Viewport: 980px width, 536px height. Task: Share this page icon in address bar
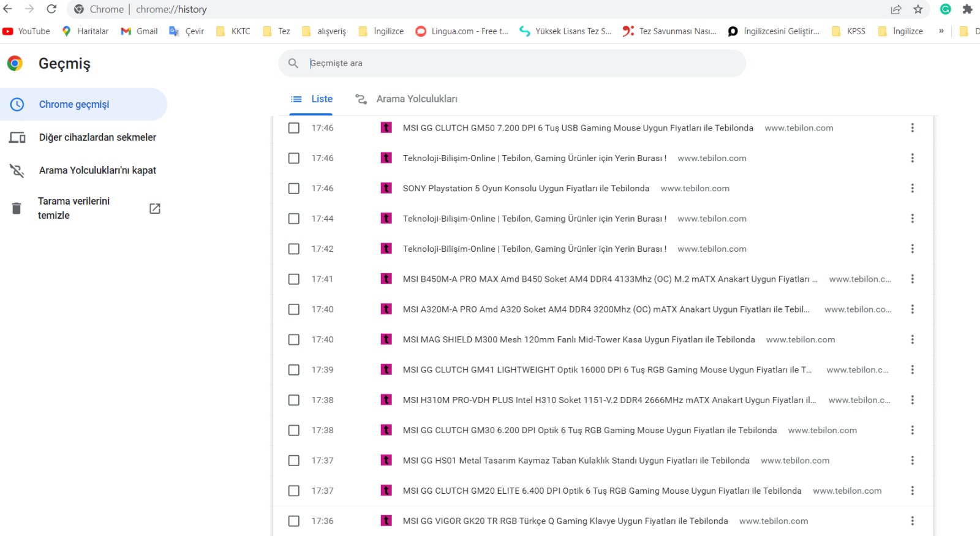pyautogui.click(x=896, y=9)
